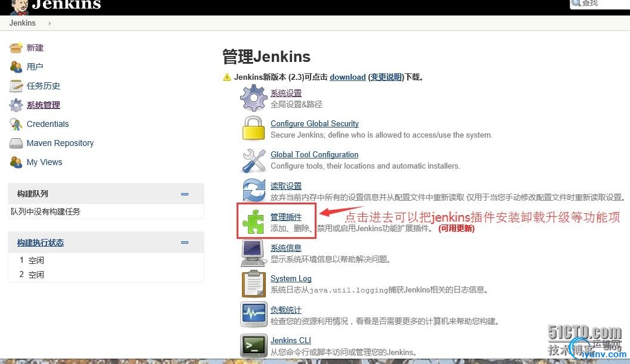630x364 pixels.
Task: Click the 构建队列 panel title
Action: point(33,194)
